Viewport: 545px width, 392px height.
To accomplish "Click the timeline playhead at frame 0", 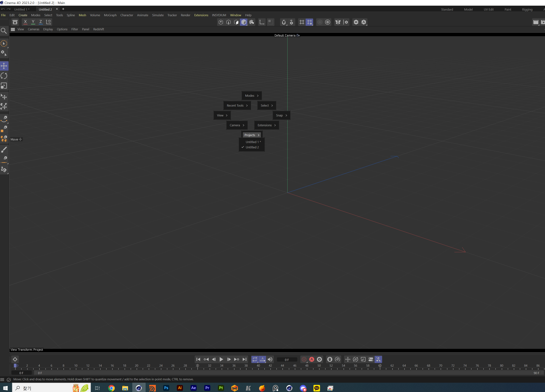I will pyautogui.click(x=15, y=366).
